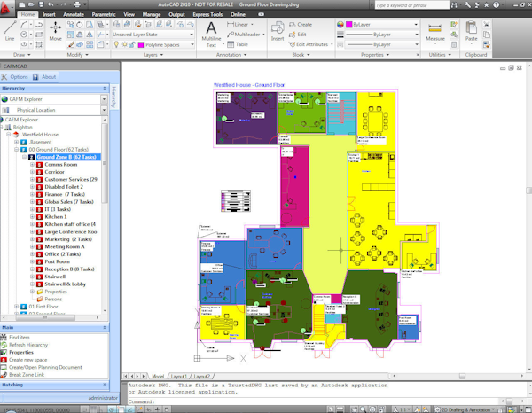Expand the Customer Services tree node

tap(33, 179)
